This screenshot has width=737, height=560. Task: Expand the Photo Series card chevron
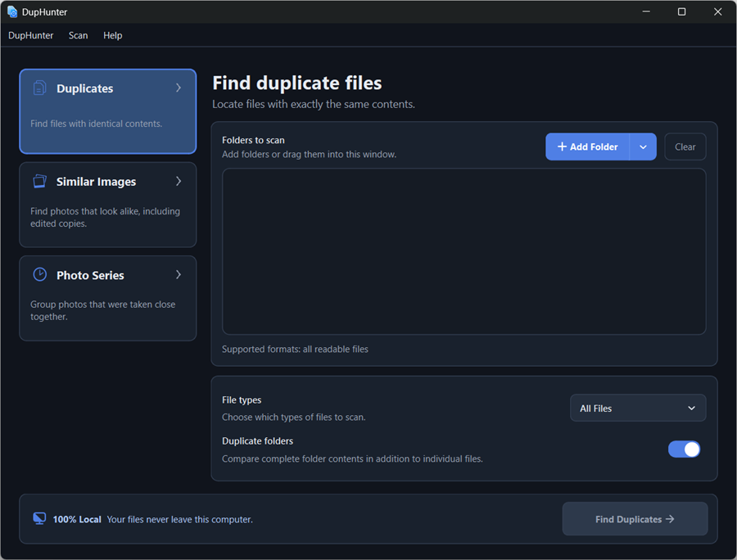(x=179, y=274)
